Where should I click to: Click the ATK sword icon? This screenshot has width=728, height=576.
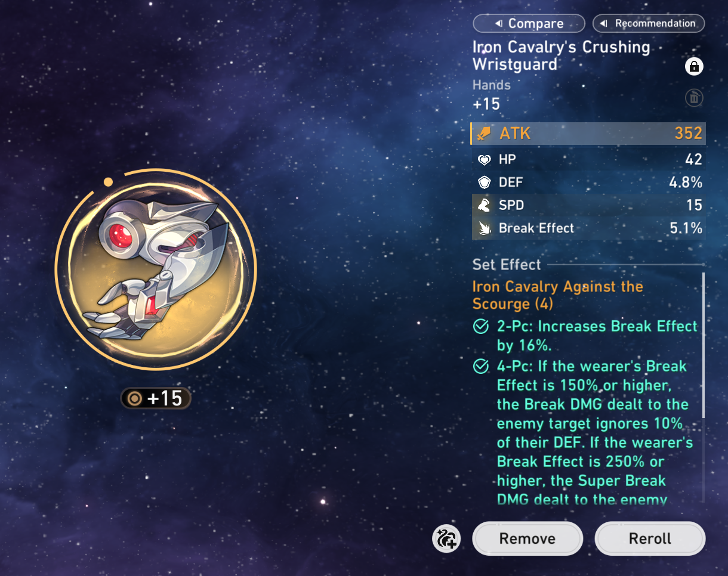(485, 134)
